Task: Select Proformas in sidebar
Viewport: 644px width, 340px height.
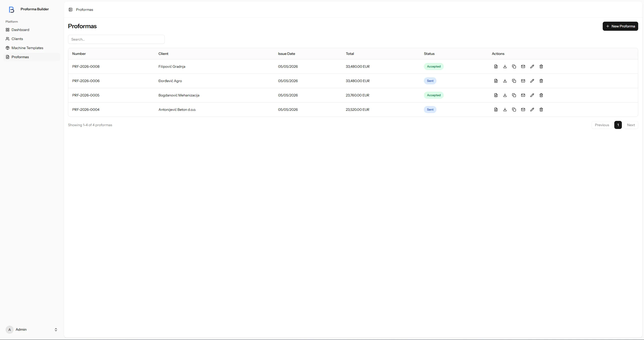Action: click(x=32, y=57)
